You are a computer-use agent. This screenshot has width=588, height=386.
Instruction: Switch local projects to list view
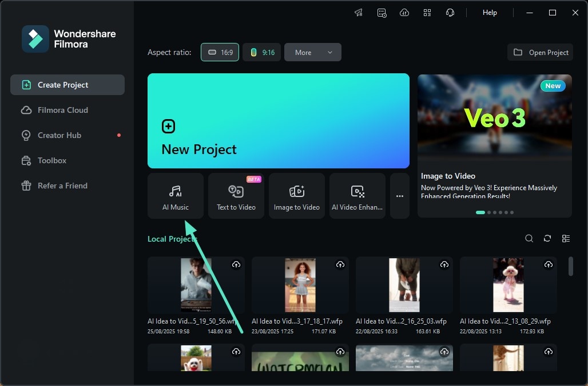click(566, 238)
